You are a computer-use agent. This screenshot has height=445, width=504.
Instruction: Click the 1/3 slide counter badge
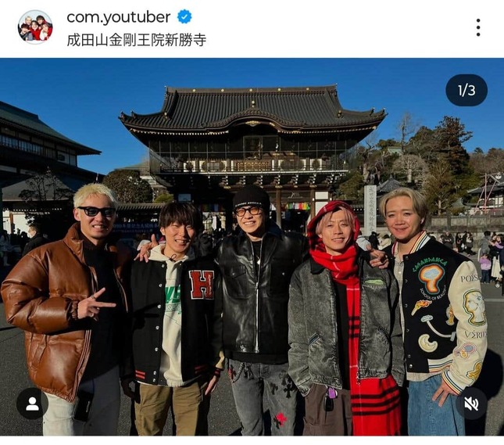tap(466, 90)
